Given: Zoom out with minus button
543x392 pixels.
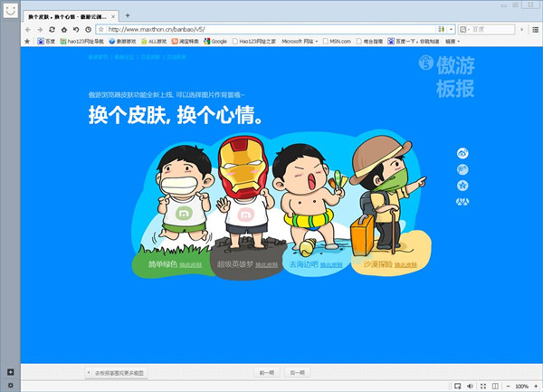Looking at the screenshot, I should coord(508,386).
